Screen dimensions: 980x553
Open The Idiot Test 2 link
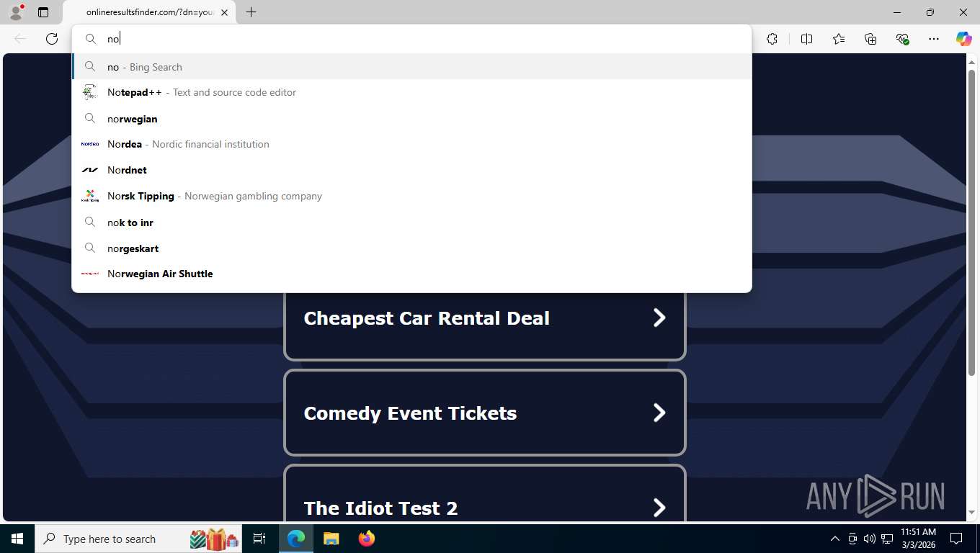click(x=485, y=494)
